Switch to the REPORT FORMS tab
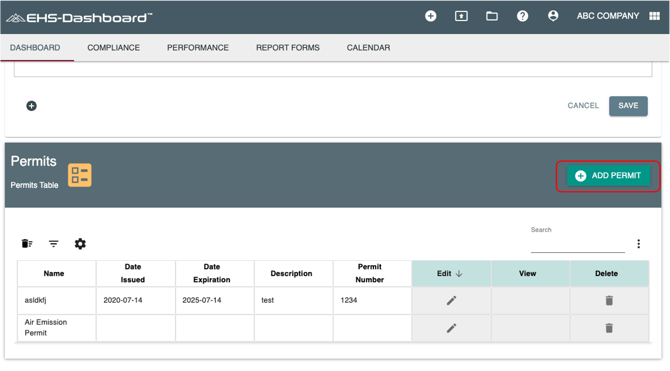This screenshot has height=371, width=670. pos(288,48)
